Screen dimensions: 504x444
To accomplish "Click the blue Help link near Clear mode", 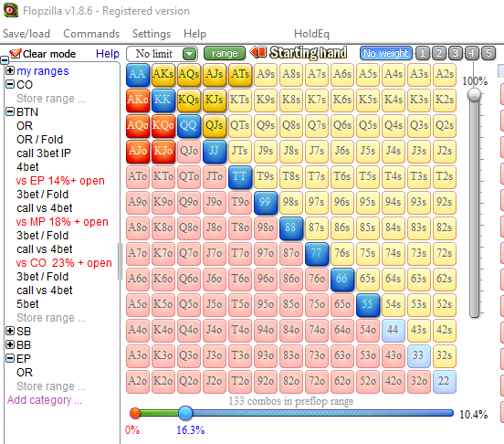I will (108, 54).
